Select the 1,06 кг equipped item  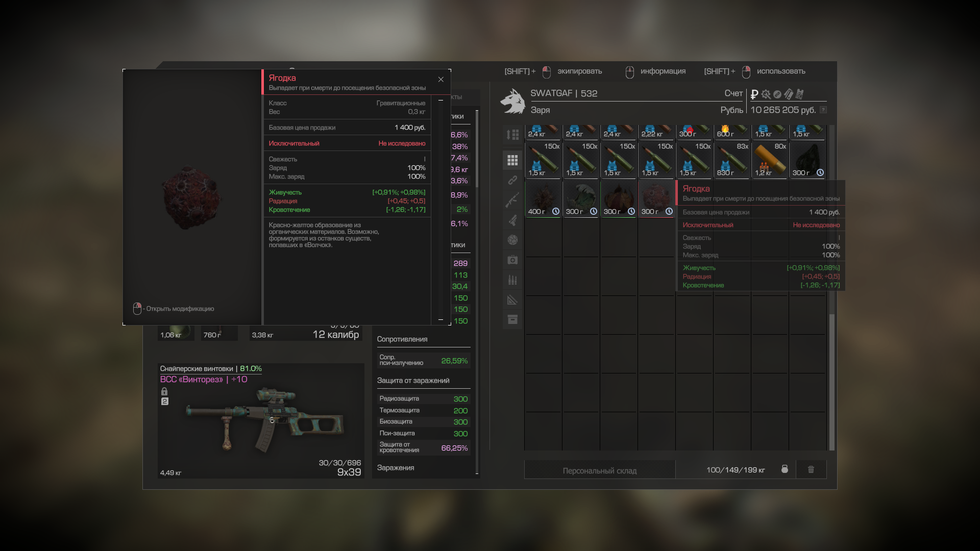coord(176,333)
